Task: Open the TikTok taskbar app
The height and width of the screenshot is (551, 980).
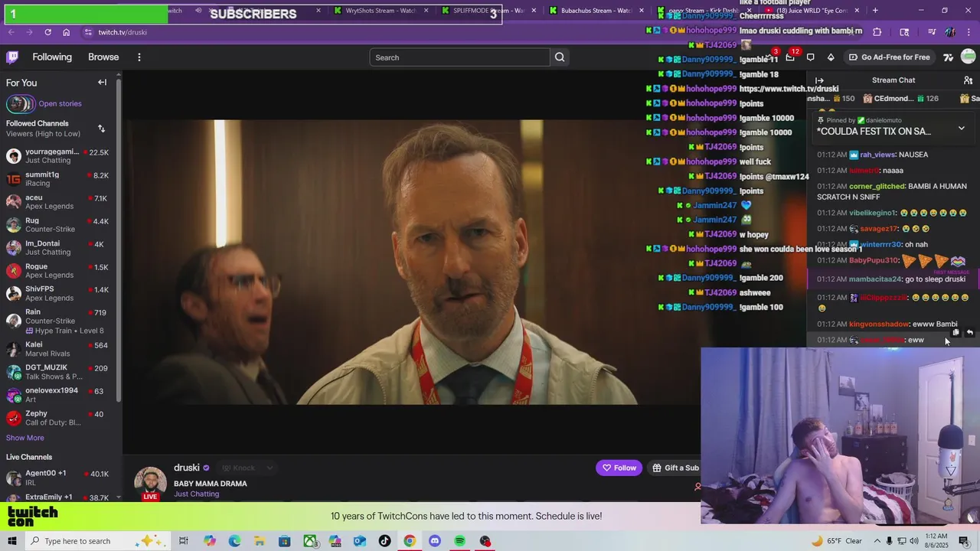Action: pos(384,541)
